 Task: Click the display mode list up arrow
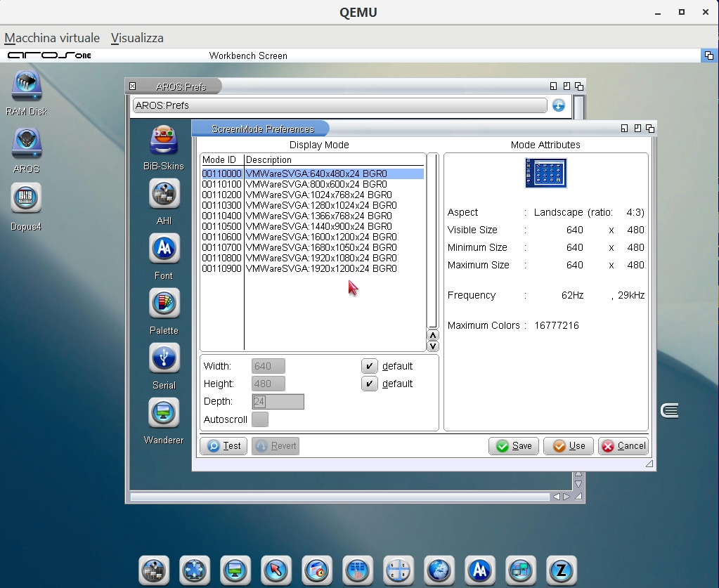point(432,335)
